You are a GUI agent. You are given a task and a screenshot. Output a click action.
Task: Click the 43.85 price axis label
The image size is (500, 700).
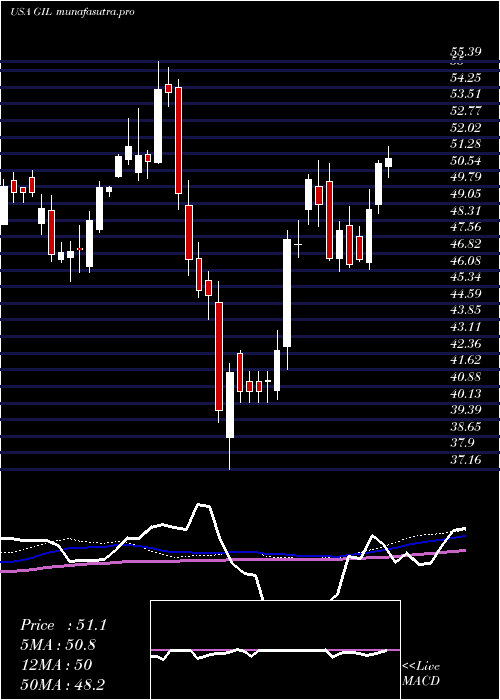(x=466, y=310)
